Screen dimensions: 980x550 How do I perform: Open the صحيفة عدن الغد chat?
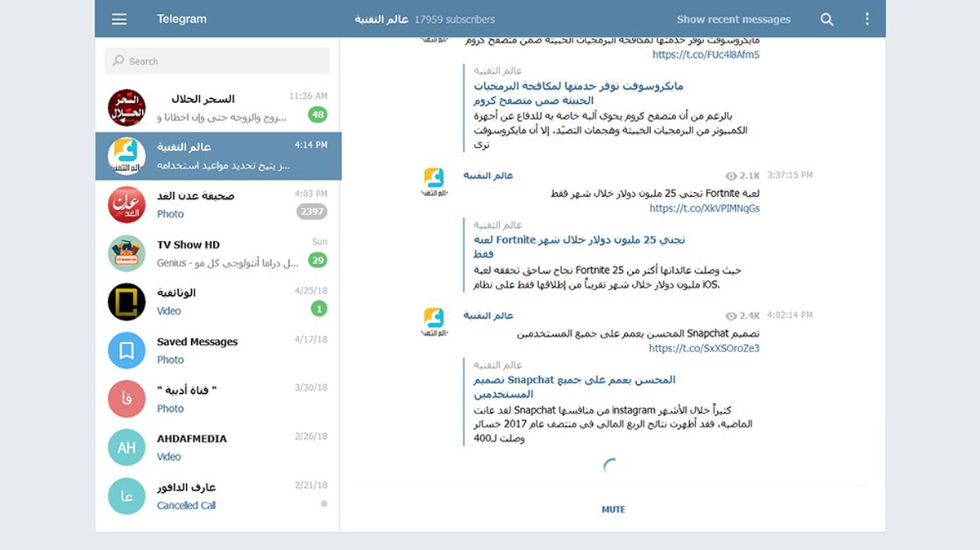(217, 204)
